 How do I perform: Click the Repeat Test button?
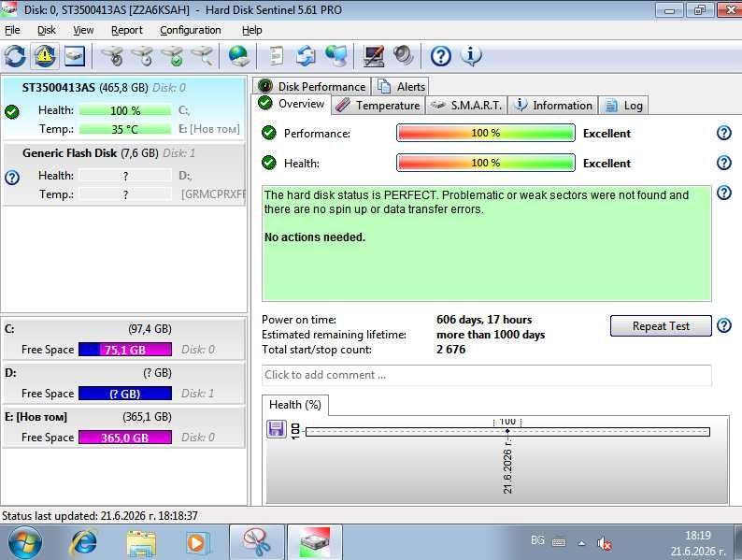(x=661, y=325)
